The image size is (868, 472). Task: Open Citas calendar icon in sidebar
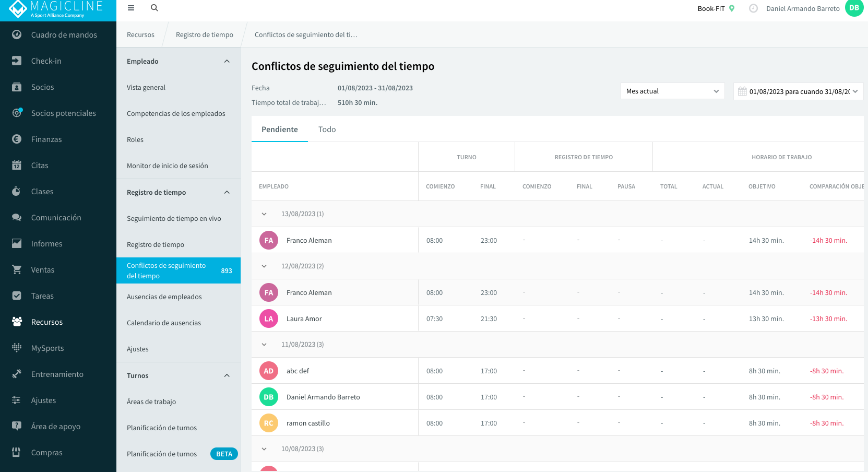17,165
